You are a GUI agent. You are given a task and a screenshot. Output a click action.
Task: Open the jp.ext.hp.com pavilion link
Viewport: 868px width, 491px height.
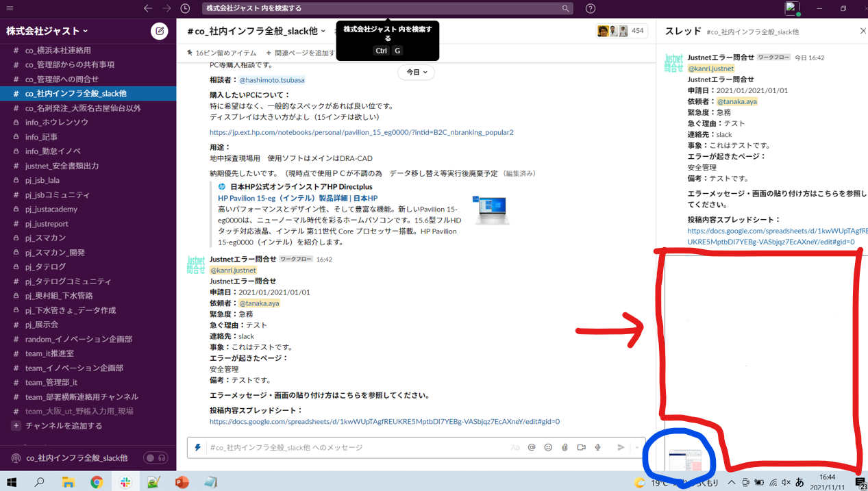361,132
